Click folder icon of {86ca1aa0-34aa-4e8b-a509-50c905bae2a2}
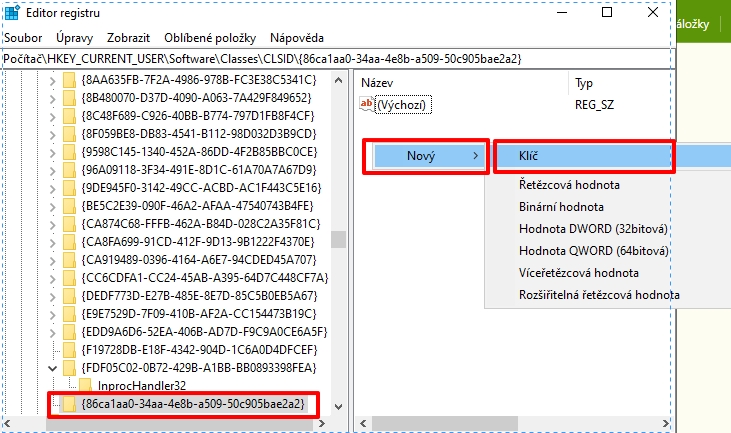The height and width of the screenshot is (433, 731). pos(69,404)
